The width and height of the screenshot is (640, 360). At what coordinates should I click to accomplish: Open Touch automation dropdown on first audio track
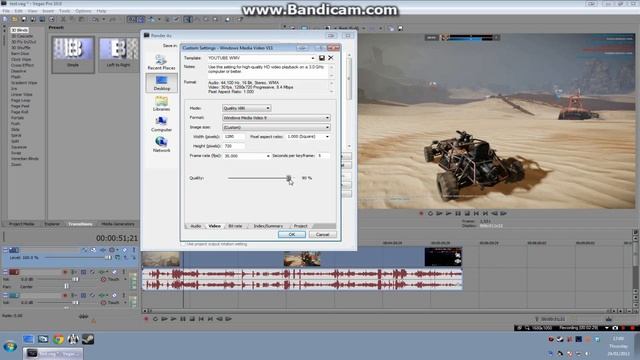point(125,280)
